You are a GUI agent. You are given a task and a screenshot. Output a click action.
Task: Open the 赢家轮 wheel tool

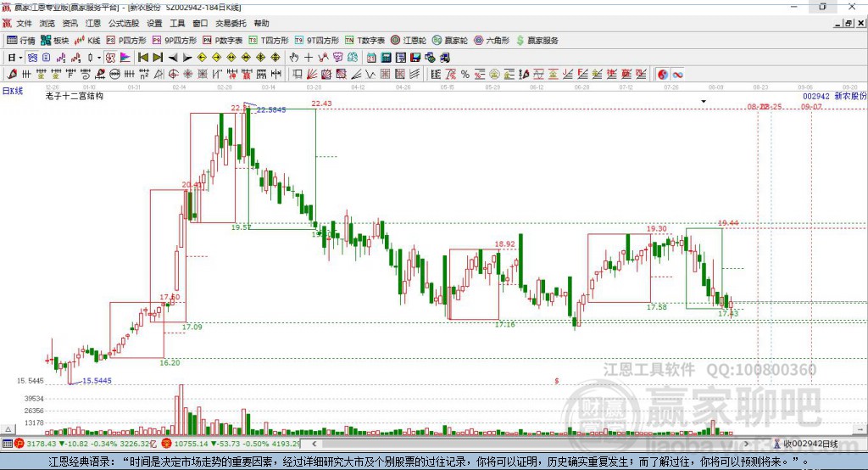(450, 41)
